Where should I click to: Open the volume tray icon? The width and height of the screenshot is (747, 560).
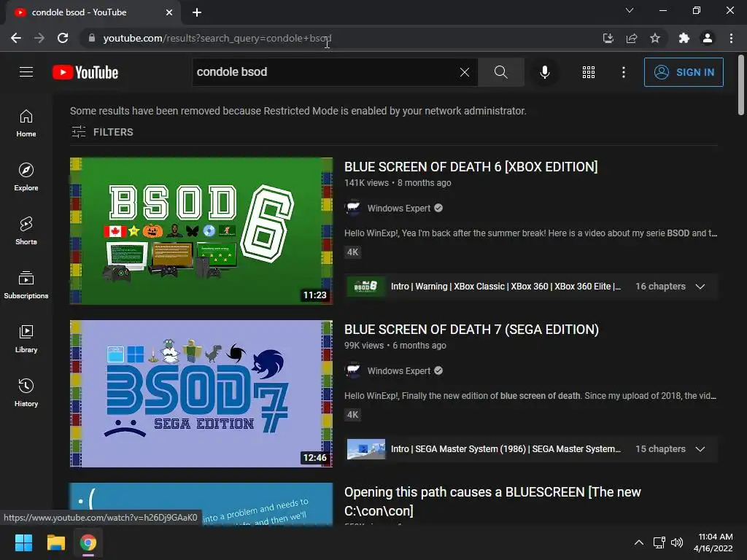676,542
